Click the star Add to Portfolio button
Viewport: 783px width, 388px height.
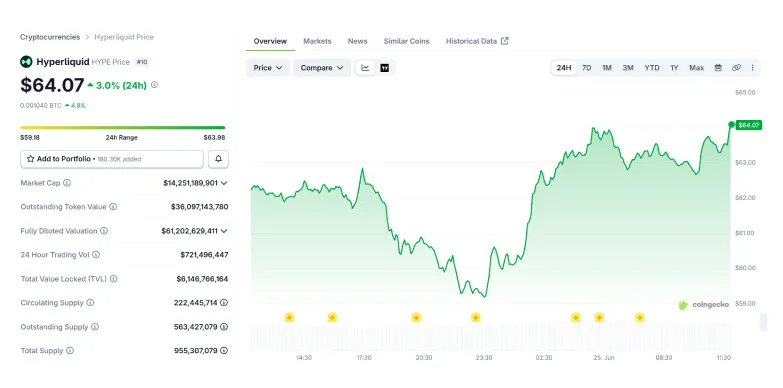pyautogui.click(x=112, y=159)
